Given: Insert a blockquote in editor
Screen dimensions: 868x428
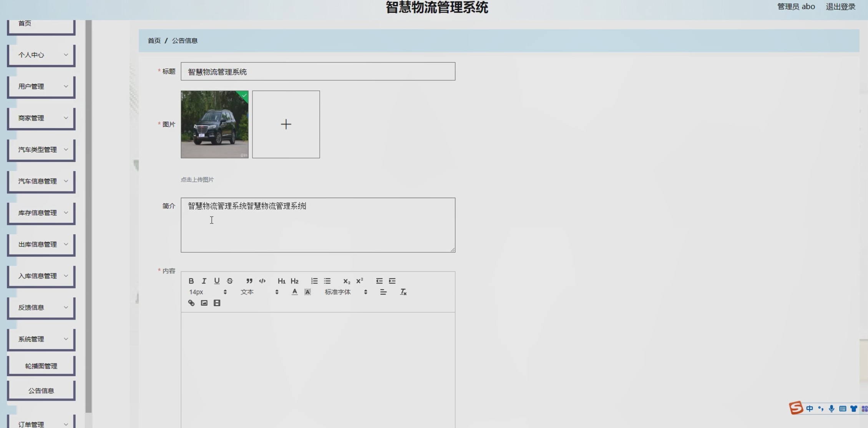Looking at the screenshot, I should pos(249,281).
